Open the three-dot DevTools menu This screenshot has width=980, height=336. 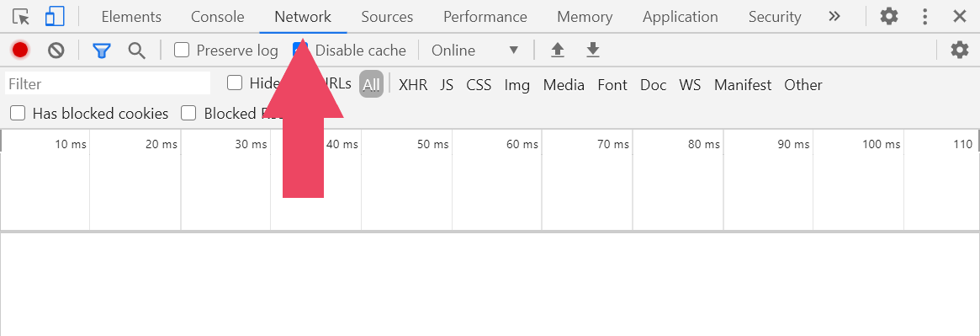(x=925, y=17)
